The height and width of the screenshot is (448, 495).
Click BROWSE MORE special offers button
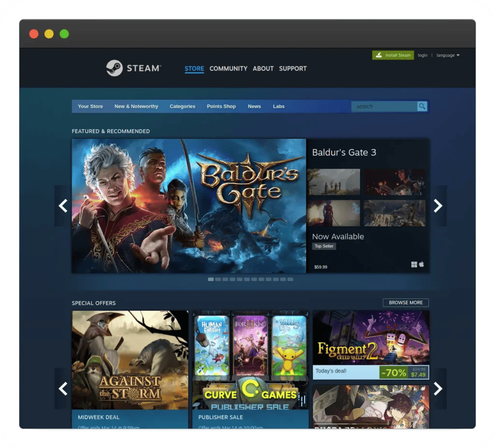(x=406, y=303)
